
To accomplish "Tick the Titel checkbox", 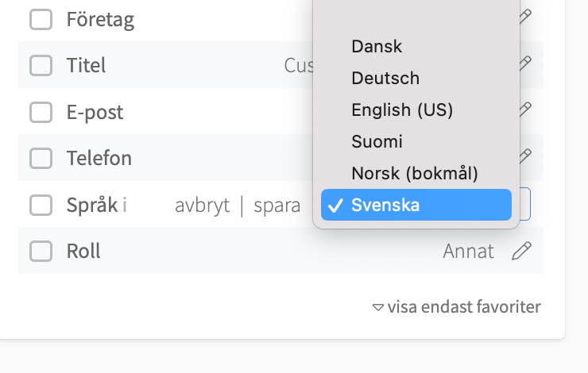I will (x=41, y=65).
